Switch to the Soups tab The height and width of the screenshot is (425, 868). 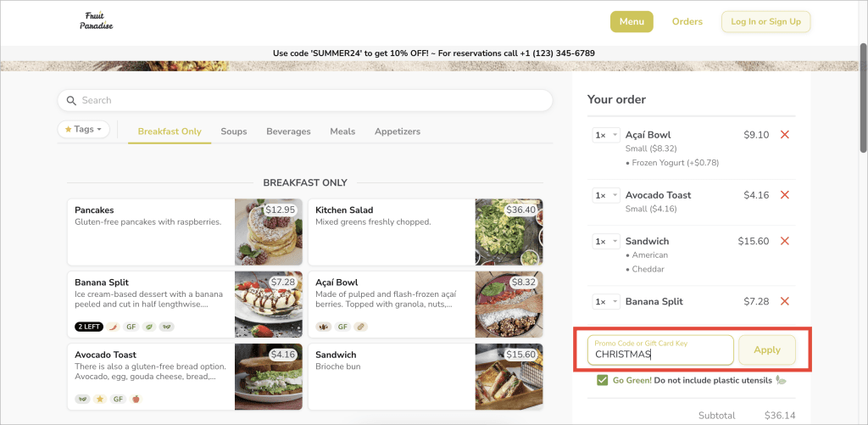(234, 131)
